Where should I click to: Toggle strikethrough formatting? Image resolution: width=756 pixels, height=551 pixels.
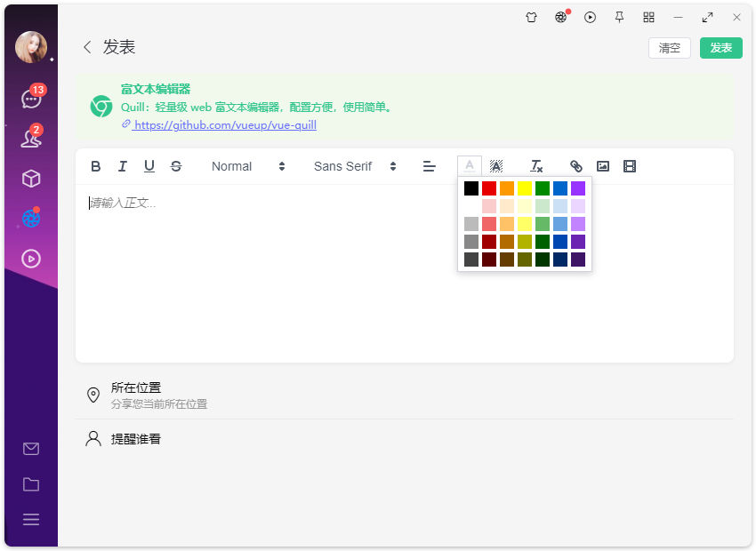click(176, 166)
